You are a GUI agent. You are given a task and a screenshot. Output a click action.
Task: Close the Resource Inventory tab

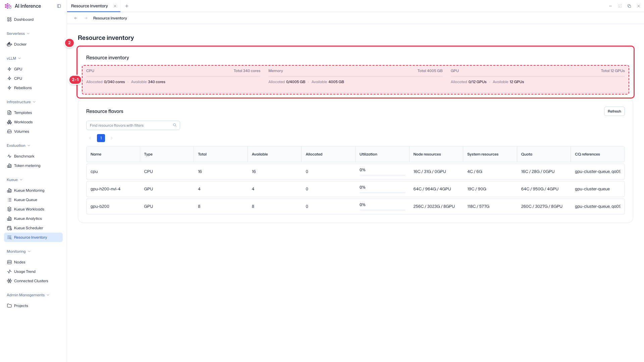click(115, 6)
